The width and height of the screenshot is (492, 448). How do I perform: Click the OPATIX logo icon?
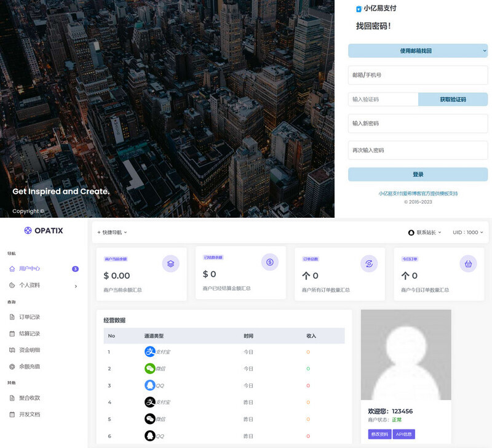tap(28, 230)
